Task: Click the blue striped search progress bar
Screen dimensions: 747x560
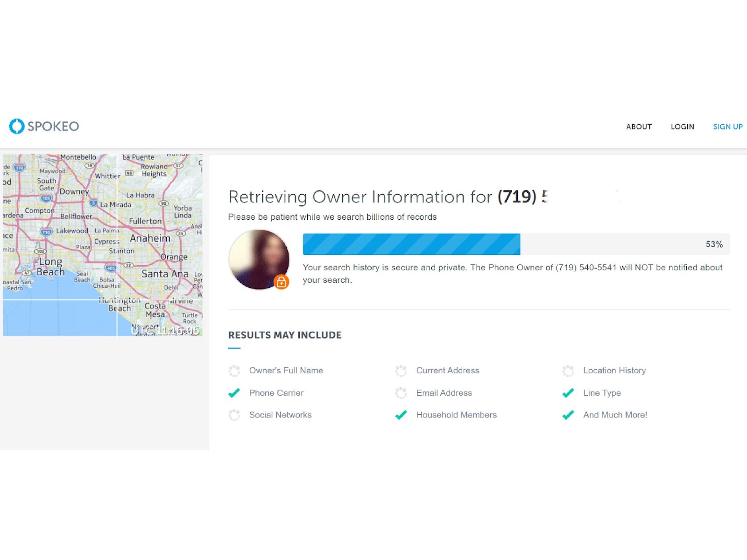Action: click(411, 244)
